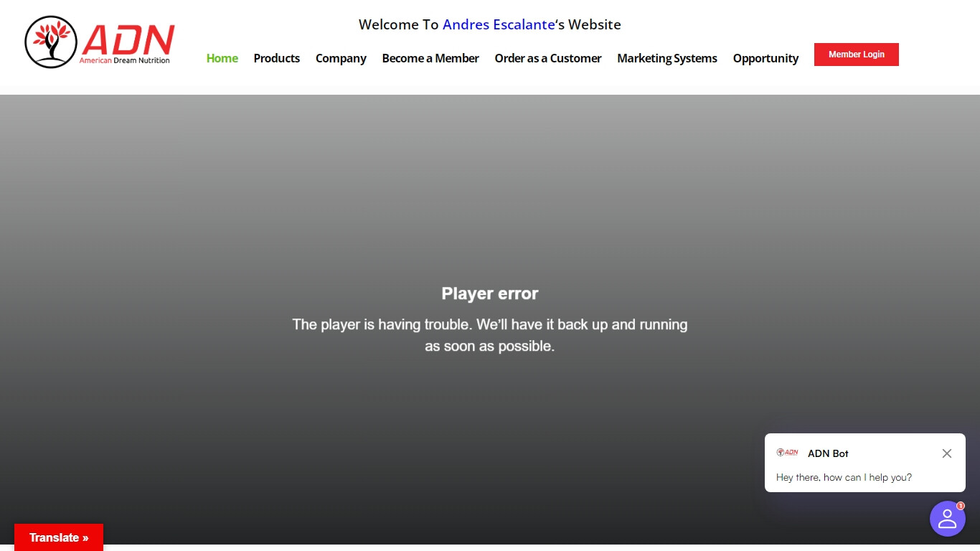Click the "Hey there, how can I help you?" message

pyautogui.click(x=844, y=477)
